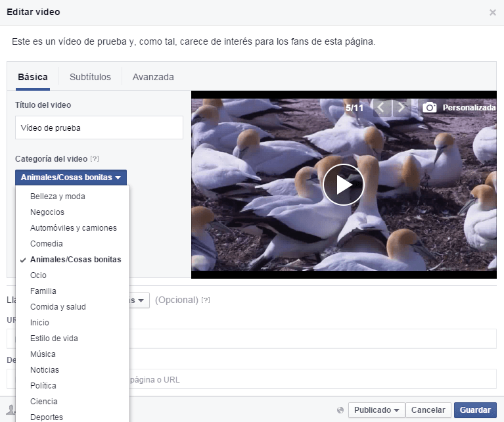This screenshot has width=504, height=422.
Task: Click the globe privacy icon
Action: click(x=340, y=410)
